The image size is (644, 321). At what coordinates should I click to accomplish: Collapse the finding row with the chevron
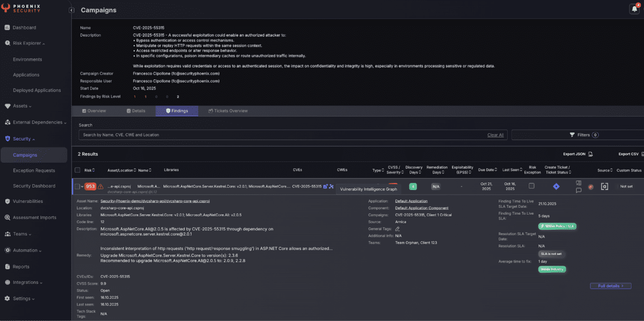point(82,187)
